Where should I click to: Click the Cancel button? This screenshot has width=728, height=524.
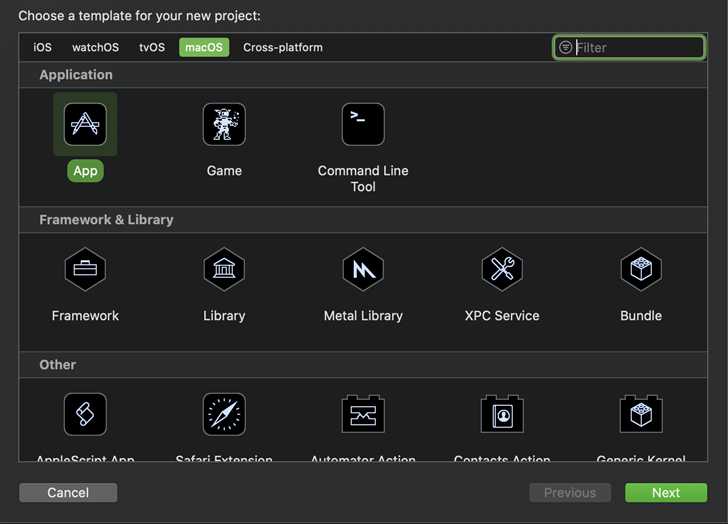tap(68, 492)
